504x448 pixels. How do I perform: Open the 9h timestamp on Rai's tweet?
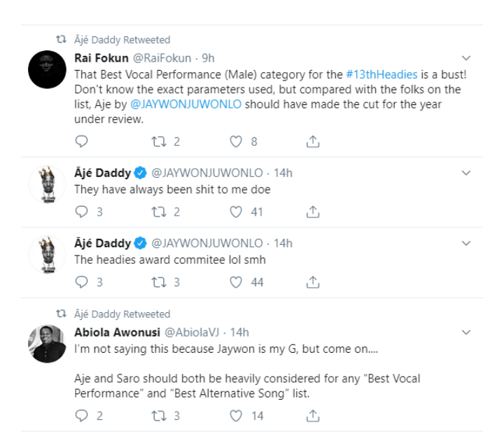pyautogui.click(x=208, y=57)
